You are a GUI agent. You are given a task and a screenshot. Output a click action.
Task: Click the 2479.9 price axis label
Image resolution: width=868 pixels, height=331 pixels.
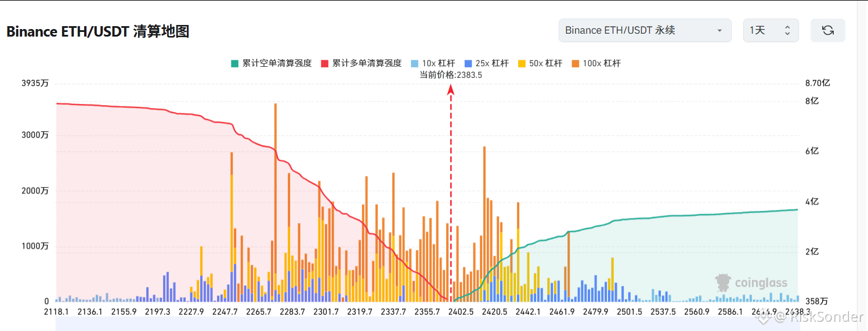tap(595, 312)
